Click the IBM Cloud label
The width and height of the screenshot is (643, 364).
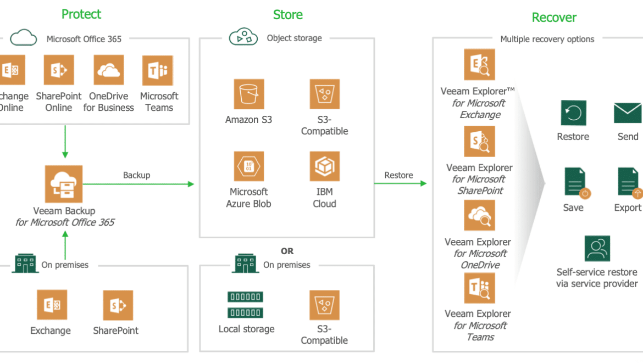324,198
